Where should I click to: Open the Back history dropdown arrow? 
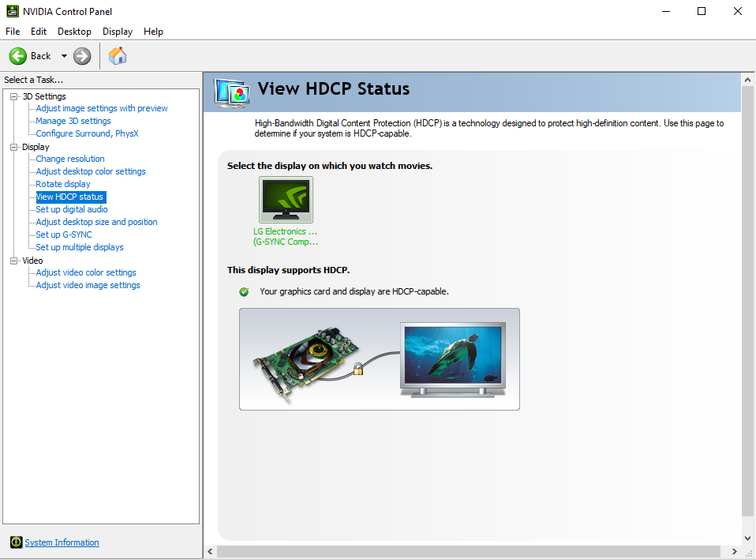coord(64,56)
